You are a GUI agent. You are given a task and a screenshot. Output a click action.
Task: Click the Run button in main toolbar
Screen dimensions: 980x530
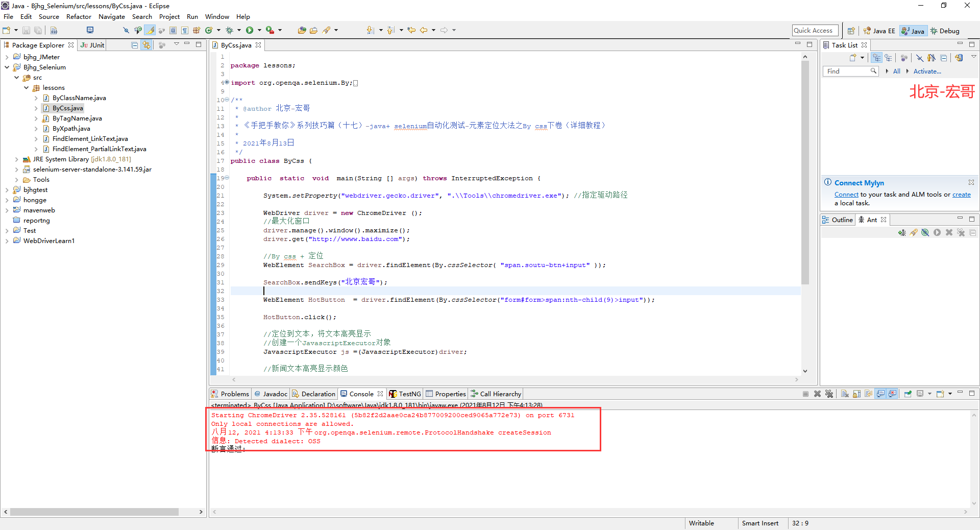click(x=250, y=31)
